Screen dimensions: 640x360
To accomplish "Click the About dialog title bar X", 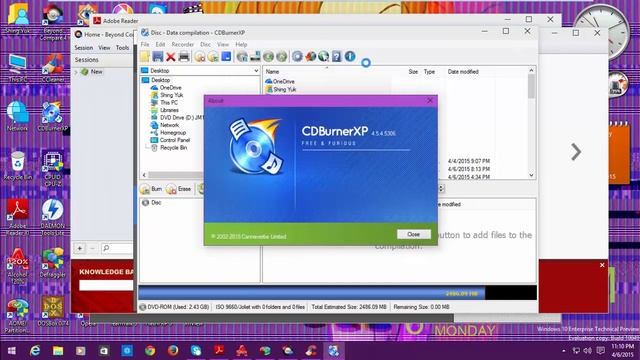I will click(x=430, y=100).
